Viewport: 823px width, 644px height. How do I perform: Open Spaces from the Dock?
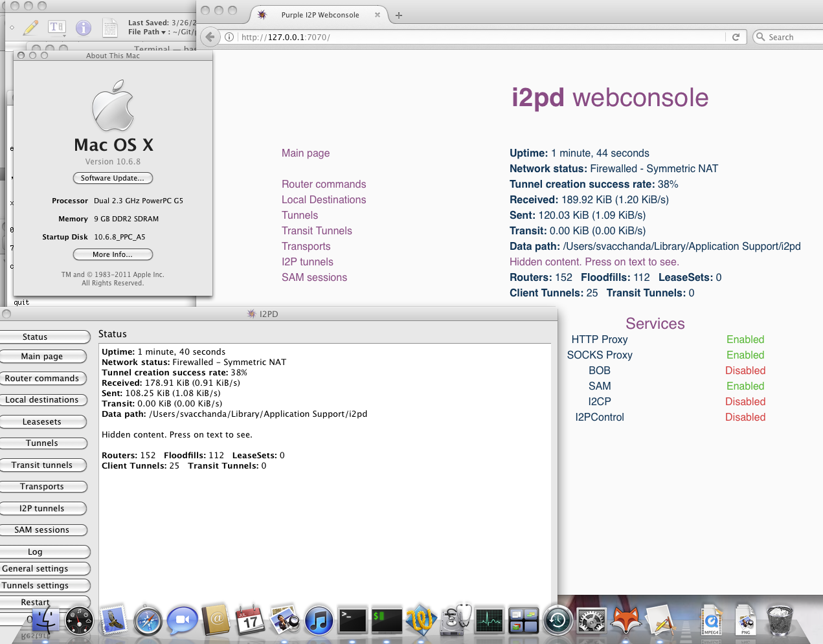(x=523, y=621)
